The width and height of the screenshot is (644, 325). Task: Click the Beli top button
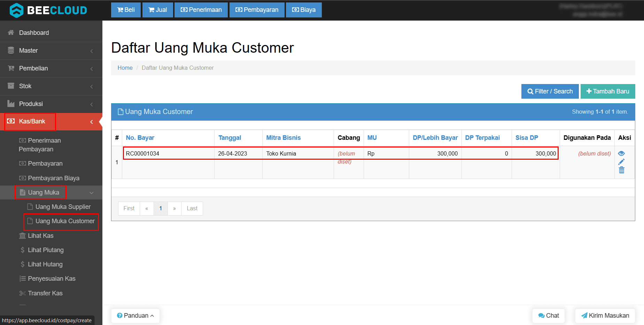pos(126,10)
